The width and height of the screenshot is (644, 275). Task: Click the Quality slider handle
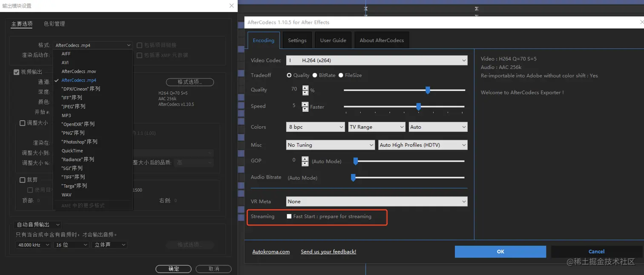428,90
